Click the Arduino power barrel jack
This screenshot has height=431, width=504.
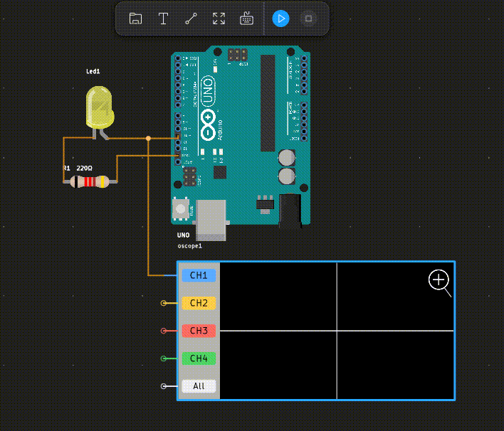290,211
